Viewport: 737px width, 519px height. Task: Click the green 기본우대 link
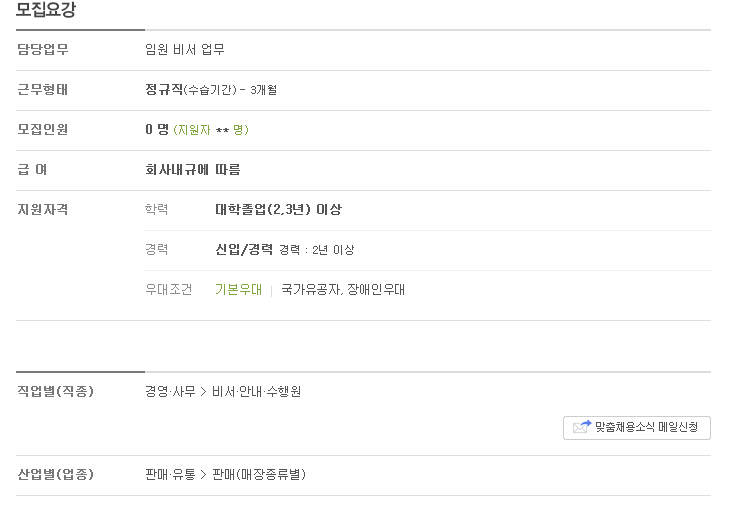click(238, 290)
